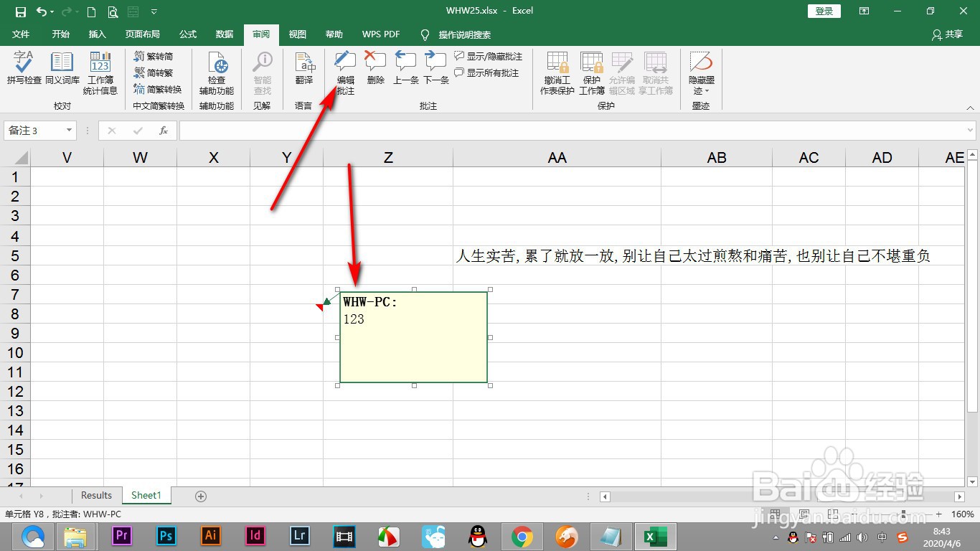Go to 下一条 next comment
980x551 pixels.
(436, 69)
